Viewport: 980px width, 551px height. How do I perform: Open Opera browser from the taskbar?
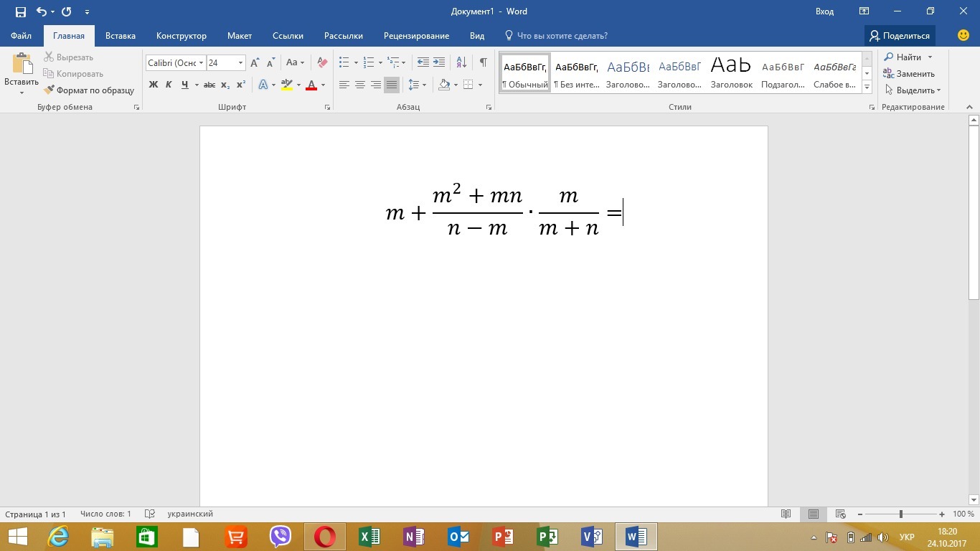[x=324, y=537]
